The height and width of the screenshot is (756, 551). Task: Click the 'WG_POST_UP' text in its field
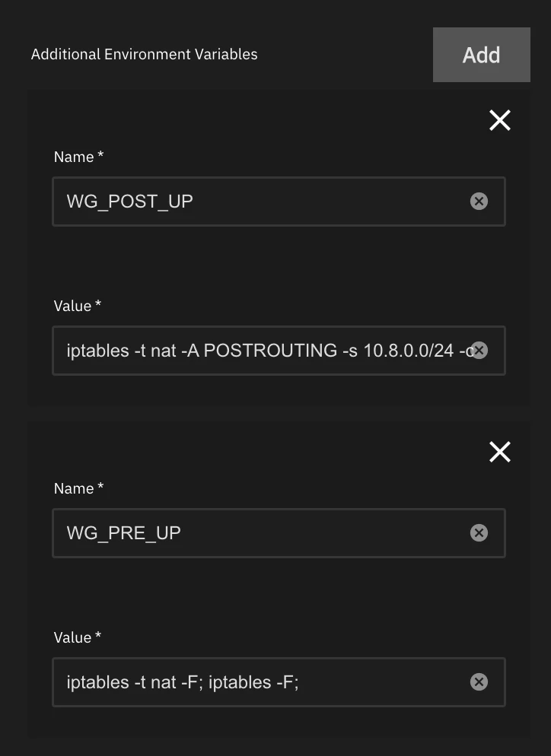point(130,202)
